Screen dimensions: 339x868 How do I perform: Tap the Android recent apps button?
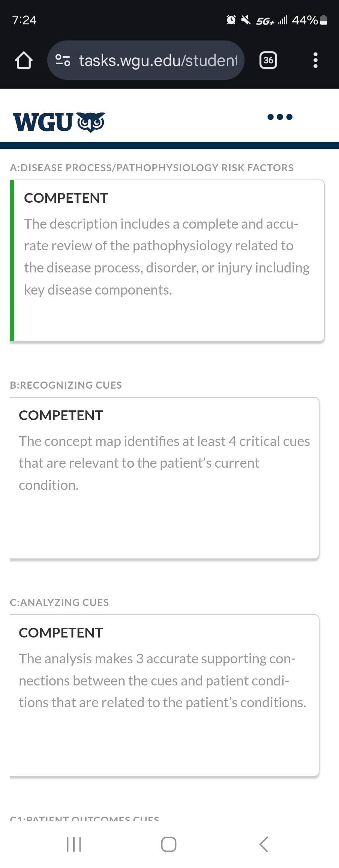click(74, 844)
